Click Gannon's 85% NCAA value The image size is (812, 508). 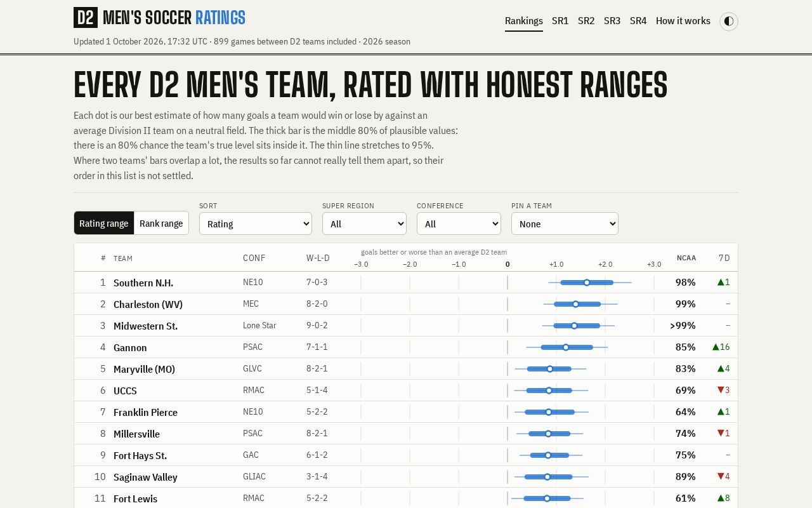coord(686,347)
